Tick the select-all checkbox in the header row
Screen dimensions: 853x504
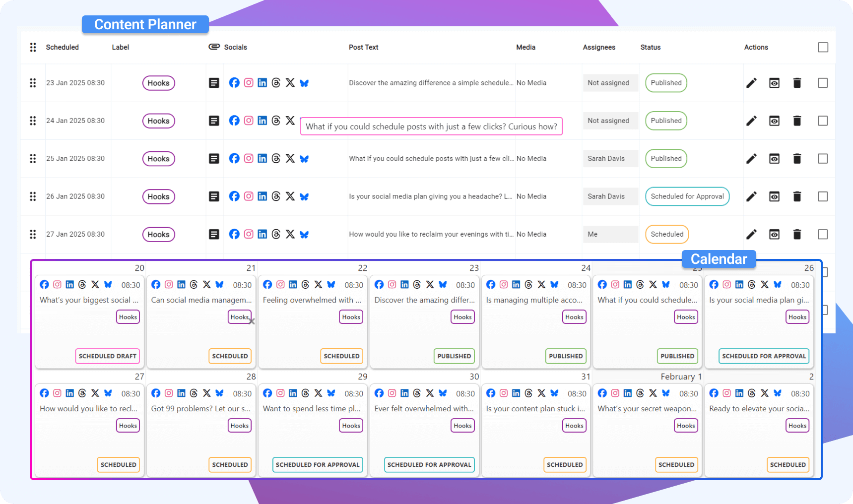tap(823, 47)
